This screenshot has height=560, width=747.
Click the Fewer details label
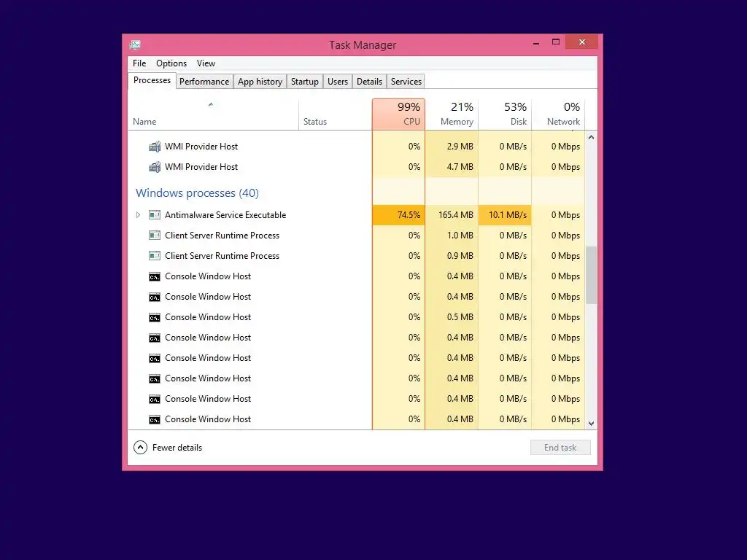[x=177, y=448]
